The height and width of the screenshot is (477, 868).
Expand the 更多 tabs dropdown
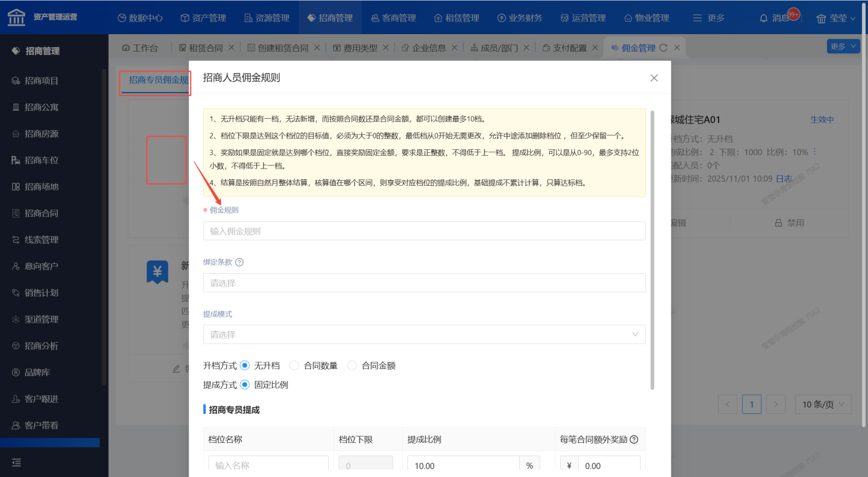(843, 46)
